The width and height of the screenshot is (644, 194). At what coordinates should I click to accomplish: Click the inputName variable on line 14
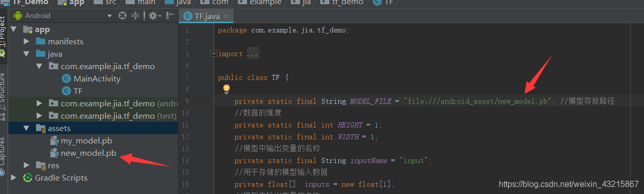[x=369, y=160]
